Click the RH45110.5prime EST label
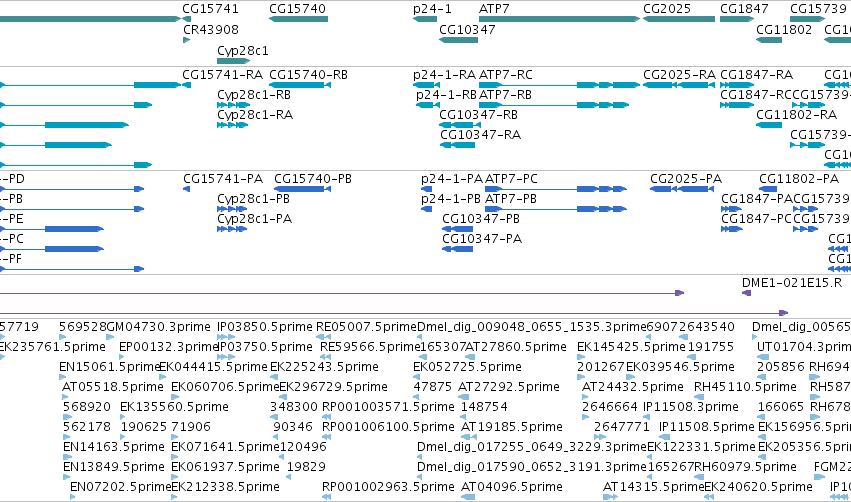The width and height of the screenshot is (851, 502). 745,387
